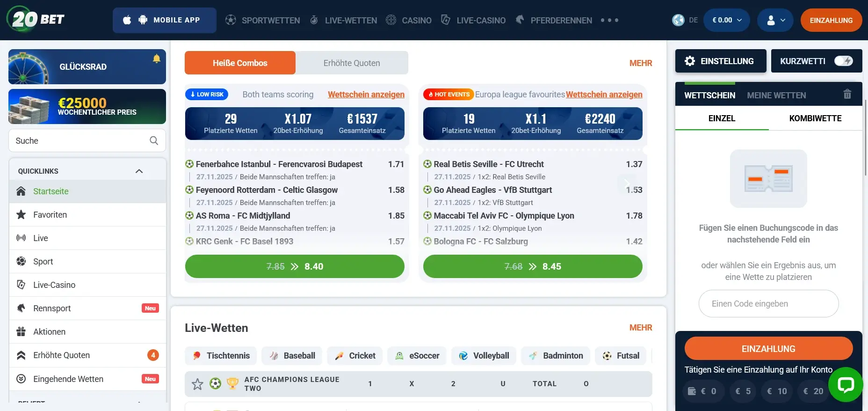Click the 20BET logo

click(x=36, y=20)
